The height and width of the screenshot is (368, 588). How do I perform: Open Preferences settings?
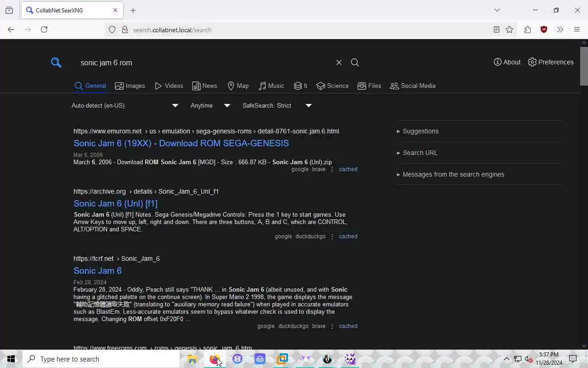tap(550, 62)
